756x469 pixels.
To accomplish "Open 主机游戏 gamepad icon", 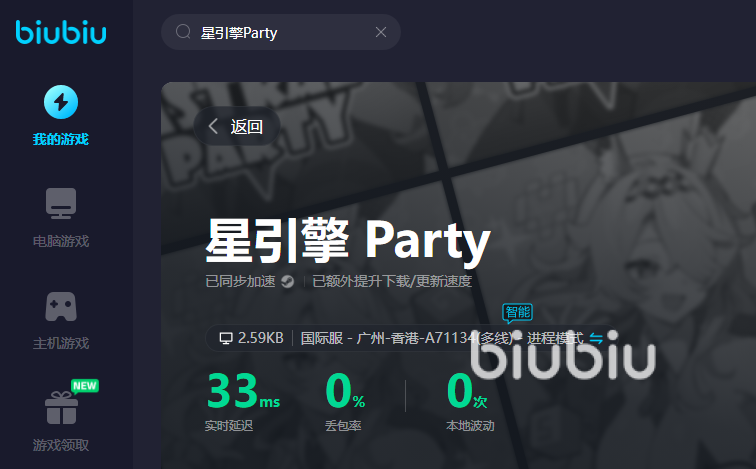I will tap(61, 307).
